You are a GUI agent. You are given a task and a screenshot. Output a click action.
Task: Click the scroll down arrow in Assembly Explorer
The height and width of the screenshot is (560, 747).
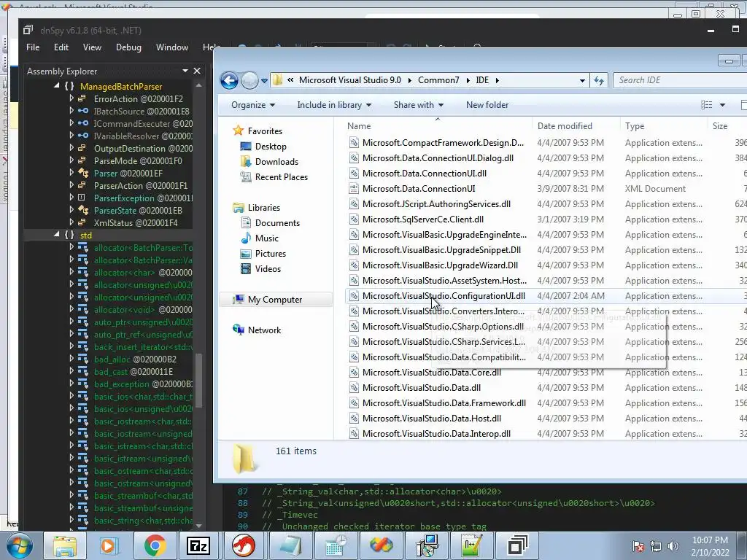coord(198,526)
